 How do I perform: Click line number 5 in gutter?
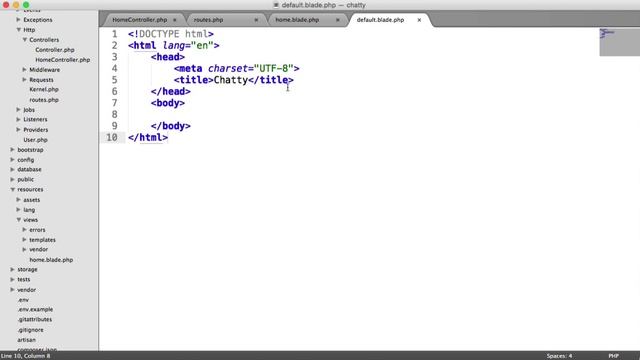[x=114, y=80]
